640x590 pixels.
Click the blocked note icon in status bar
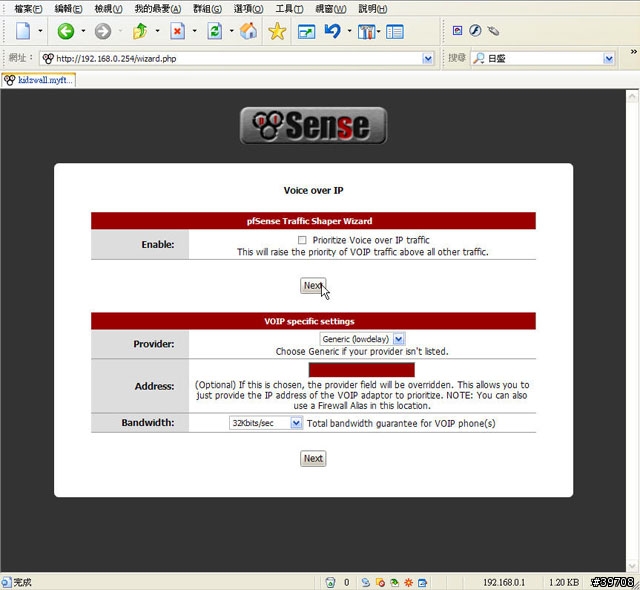[380, 582]
